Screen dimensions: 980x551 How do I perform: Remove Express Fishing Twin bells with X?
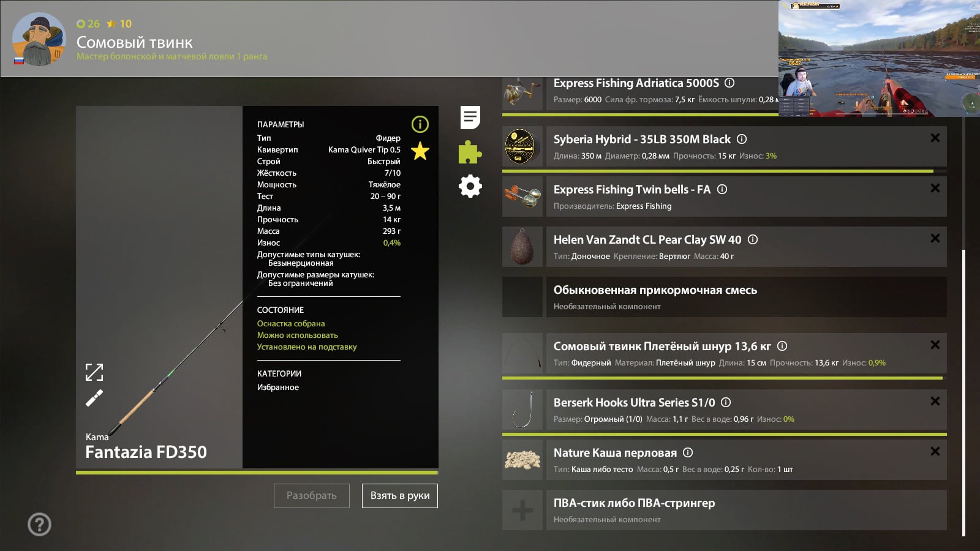tap(935, 188)
